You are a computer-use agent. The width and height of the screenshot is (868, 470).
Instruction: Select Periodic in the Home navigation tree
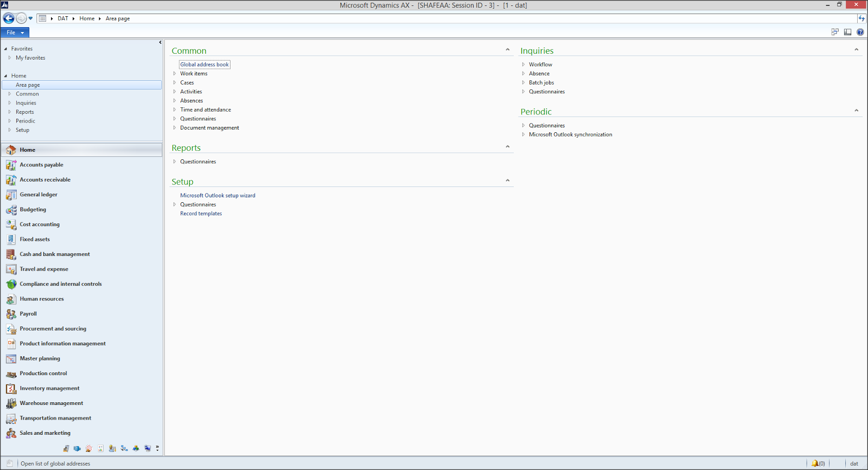25,121
